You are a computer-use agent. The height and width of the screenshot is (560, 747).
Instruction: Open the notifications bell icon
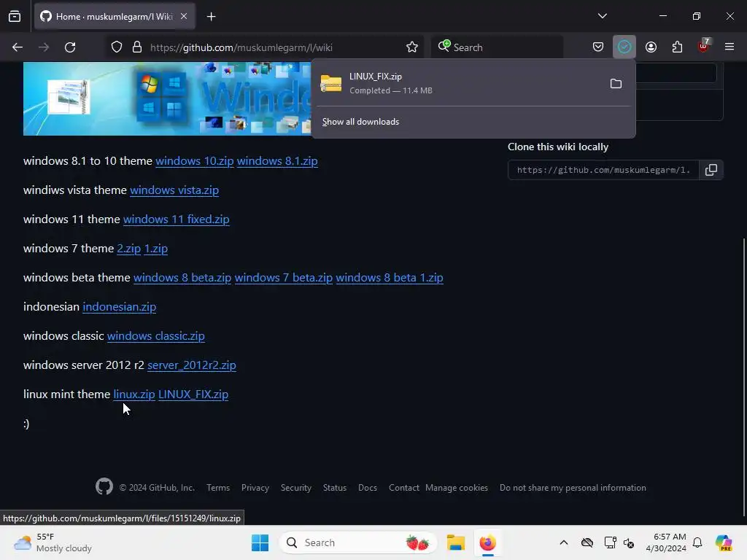[697, 542]
